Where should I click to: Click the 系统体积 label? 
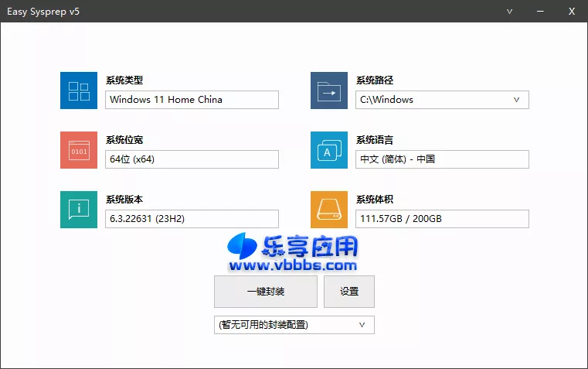375,200
